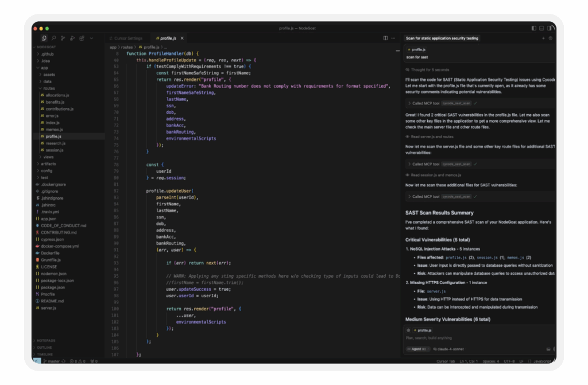The height and width of the screenshot is (385, 588).
Task: Toggle the left sidebar layout button
Action: [x=534, y=28]
